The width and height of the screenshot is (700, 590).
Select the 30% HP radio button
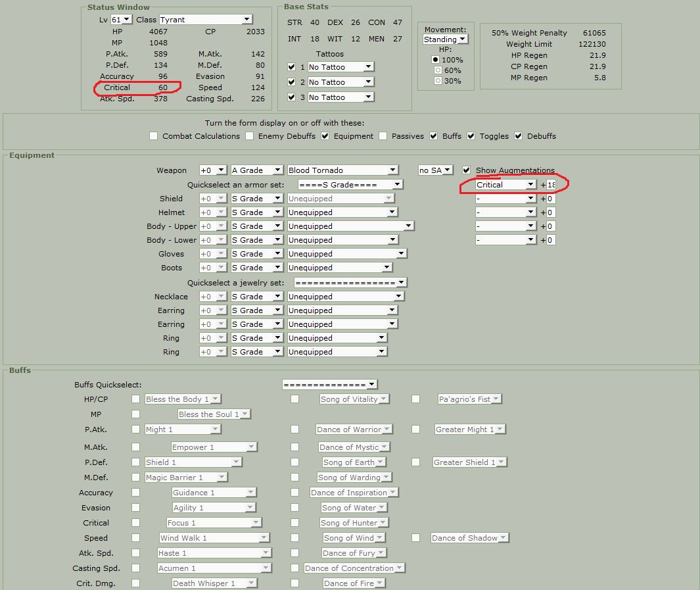438,81
